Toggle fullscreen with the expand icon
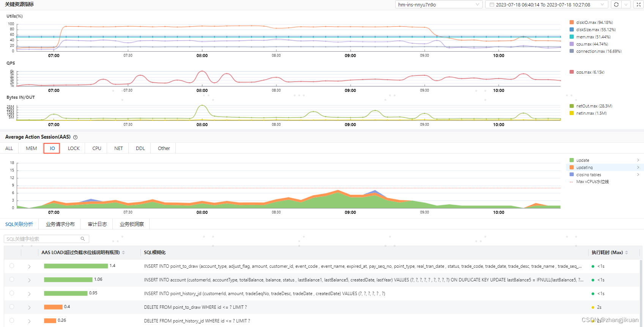This screenshot has height=327, width=644. (x=639, y=5)
